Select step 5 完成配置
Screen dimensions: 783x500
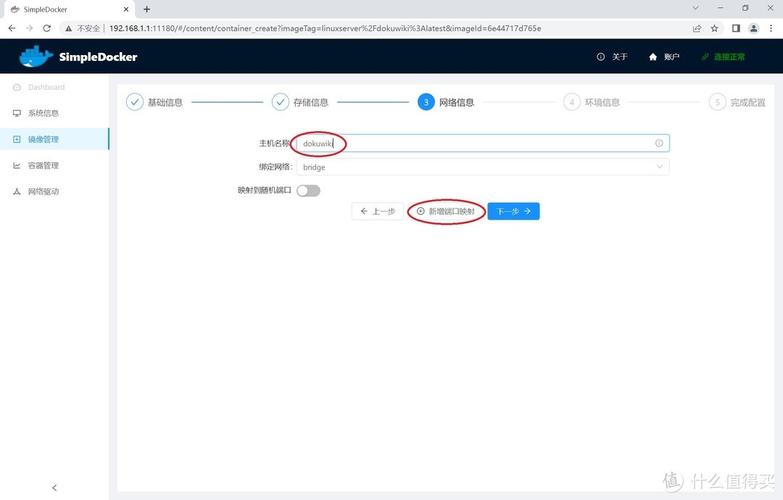738,102
